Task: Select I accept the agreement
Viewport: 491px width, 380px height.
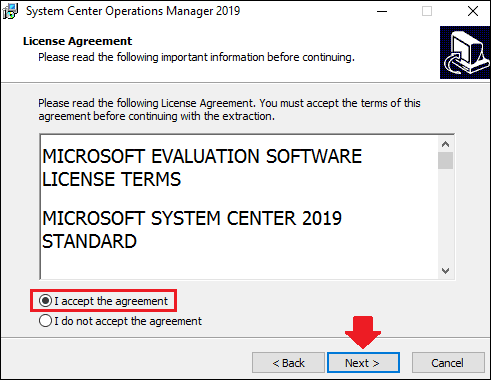Action: 103,301
